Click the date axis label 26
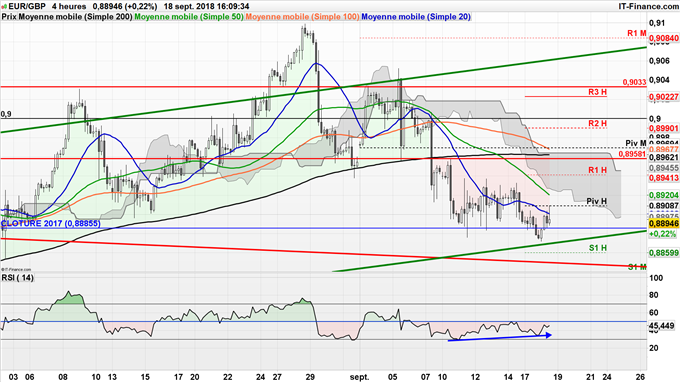Viewport: 680px width, 382px height. [x=640, y=377]
